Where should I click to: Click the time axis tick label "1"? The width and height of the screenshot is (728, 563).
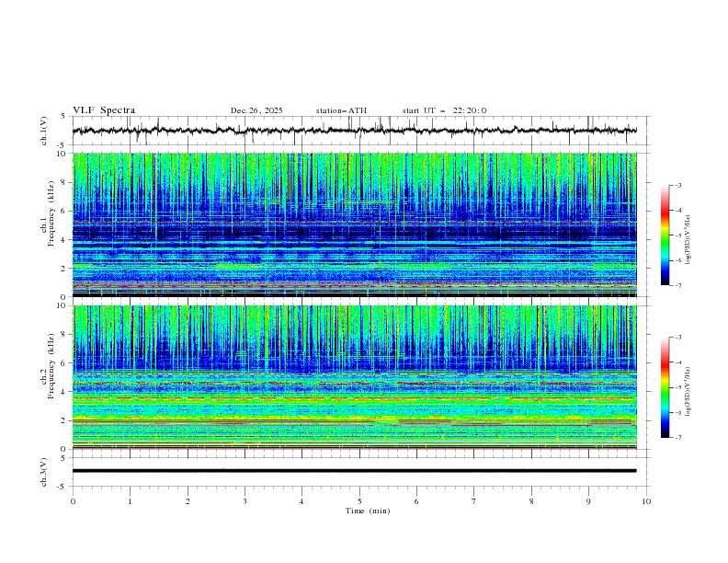point(130,501)
